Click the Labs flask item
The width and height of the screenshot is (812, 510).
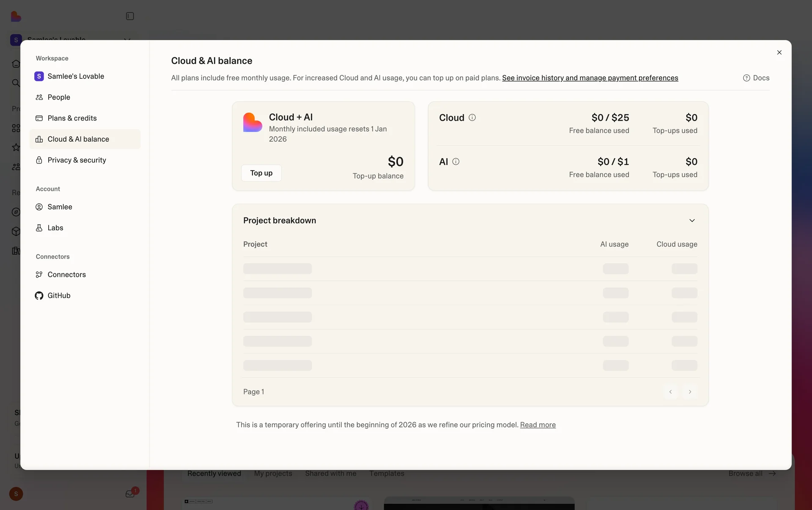pos(55,228)
